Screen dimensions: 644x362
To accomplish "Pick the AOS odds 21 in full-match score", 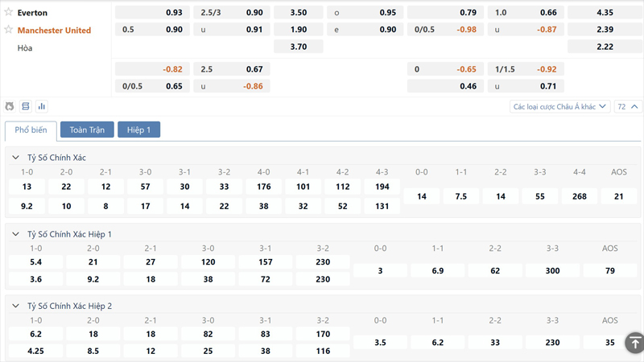I will [618, 196].
